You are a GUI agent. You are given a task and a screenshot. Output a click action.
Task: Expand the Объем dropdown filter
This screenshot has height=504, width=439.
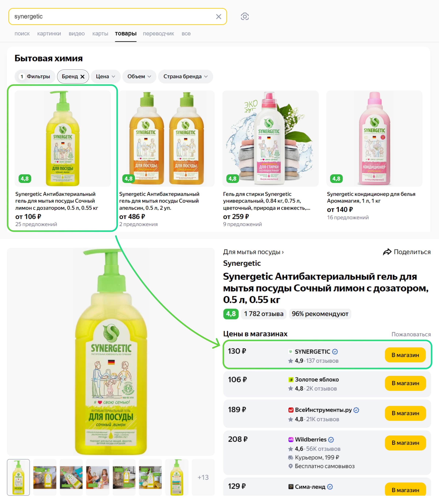coord(139,76)
